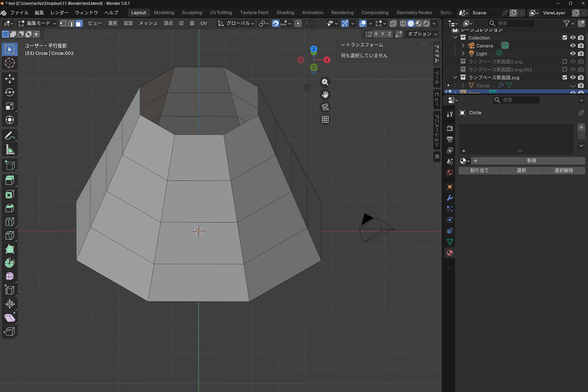Open the メッシュ menu
The image size is (588, 392).
coord(148,24)
